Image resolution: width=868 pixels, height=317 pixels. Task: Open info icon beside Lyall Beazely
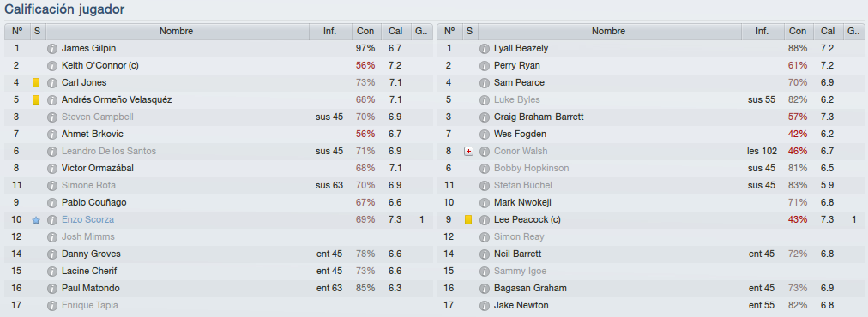coord(485,49)
